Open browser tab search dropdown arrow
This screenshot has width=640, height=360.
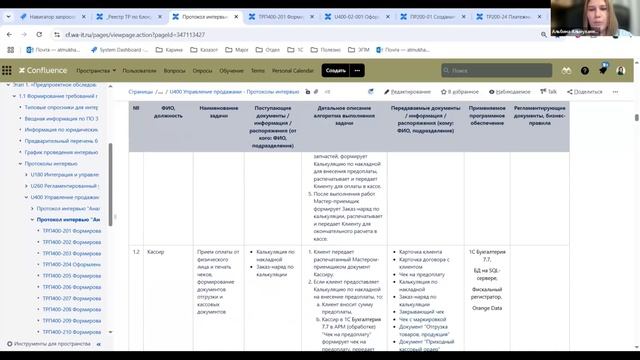point(8,17)
